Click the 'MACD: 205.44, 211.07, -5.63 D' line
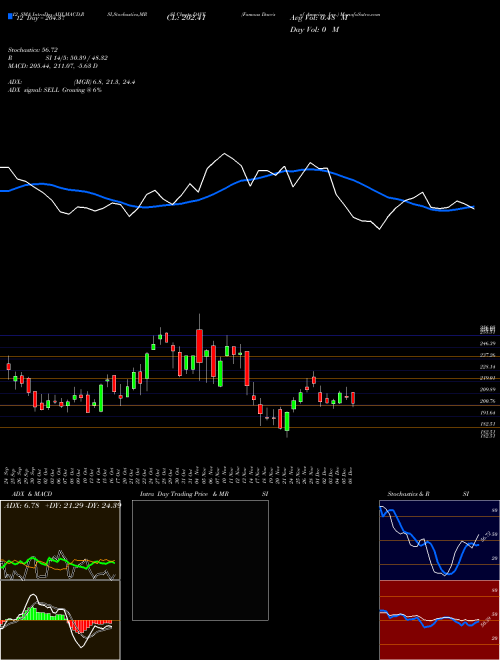 (53, 66)
